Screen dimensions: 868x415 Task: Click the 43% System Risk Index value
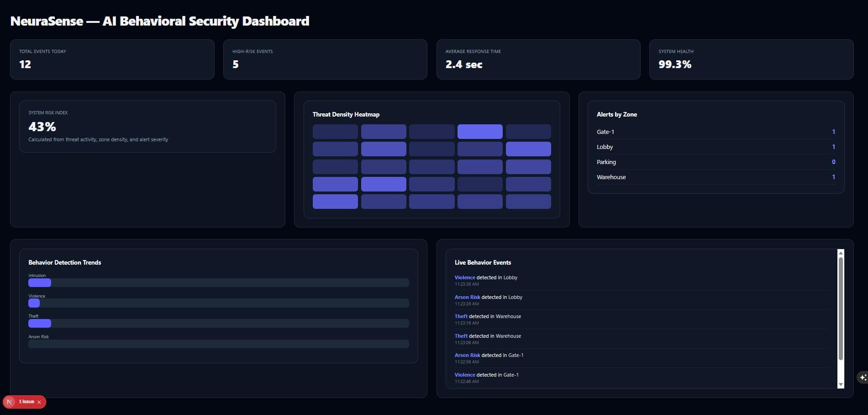pos(42,127)
